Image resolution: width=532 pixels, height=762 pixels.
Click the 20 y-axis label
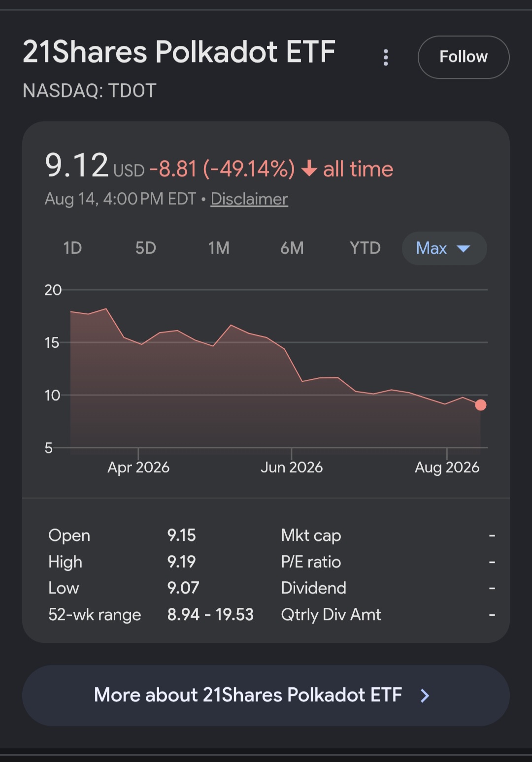[x=53, y=290]
